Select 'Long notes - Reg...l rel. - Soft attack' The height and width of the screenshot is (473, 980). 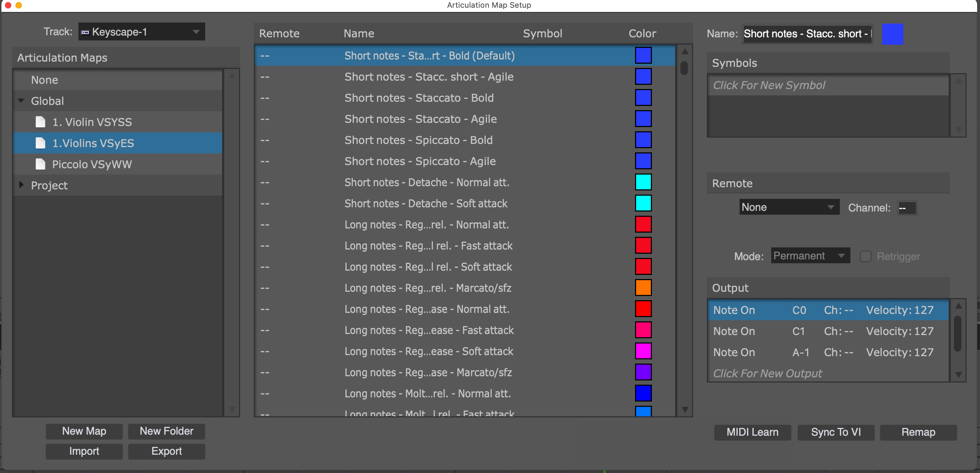pos(465,267)
